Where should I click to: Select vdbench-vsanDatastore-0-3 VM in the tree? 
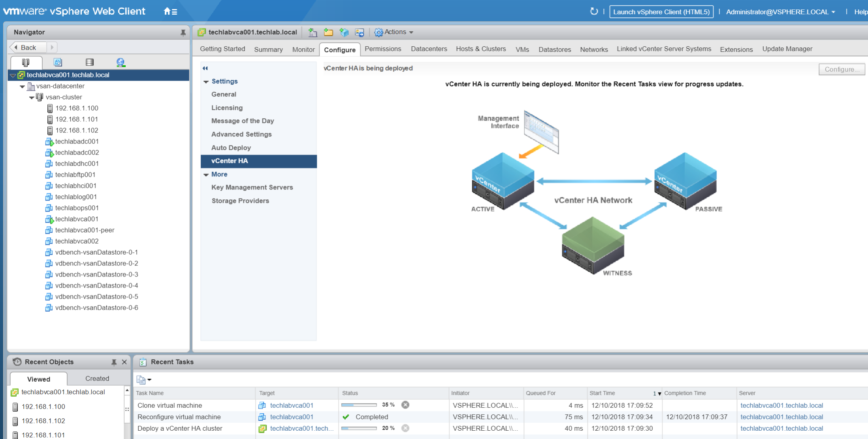(x=96, y=274)
